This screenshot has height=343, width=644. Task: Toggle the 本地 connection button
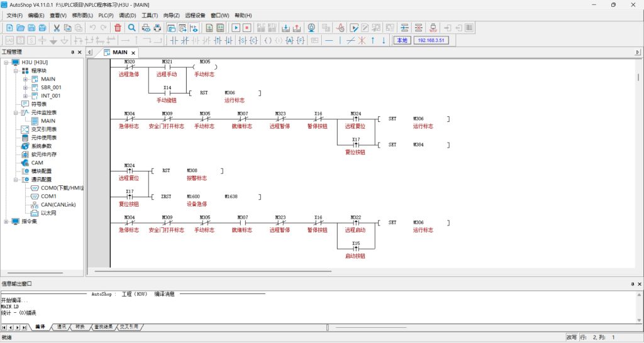click(x=401, y=40)
